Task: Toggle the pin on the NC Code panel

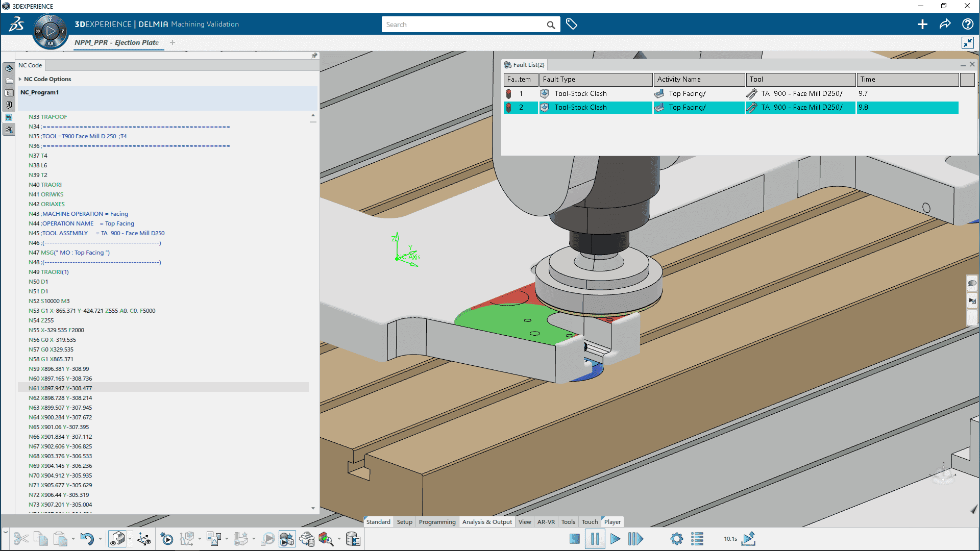Action: (314, 56)
